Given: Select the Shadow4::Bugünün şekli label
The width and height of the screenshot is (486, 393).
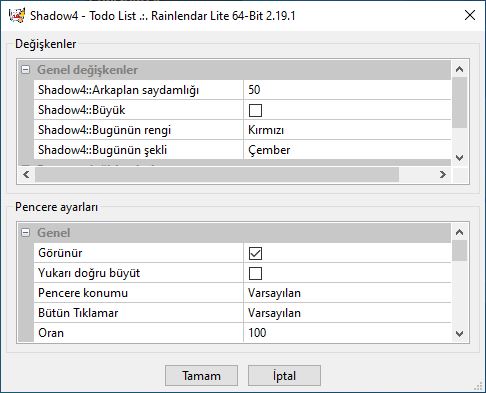Looking at the screenshot, I should pyautogui.click(x=102, y=150).
